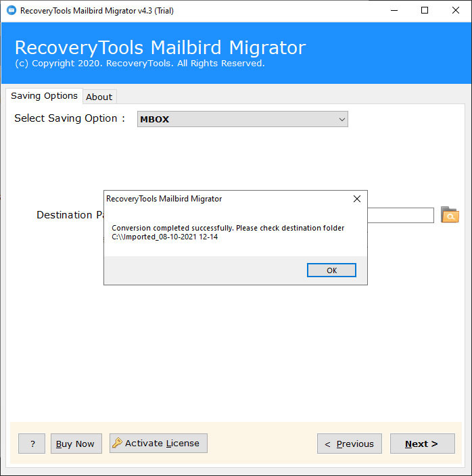Image resolution: width=472 pixels, height=476 pixels.
Task: Open Activate License with key icon
Action: (x=158, y=444)
